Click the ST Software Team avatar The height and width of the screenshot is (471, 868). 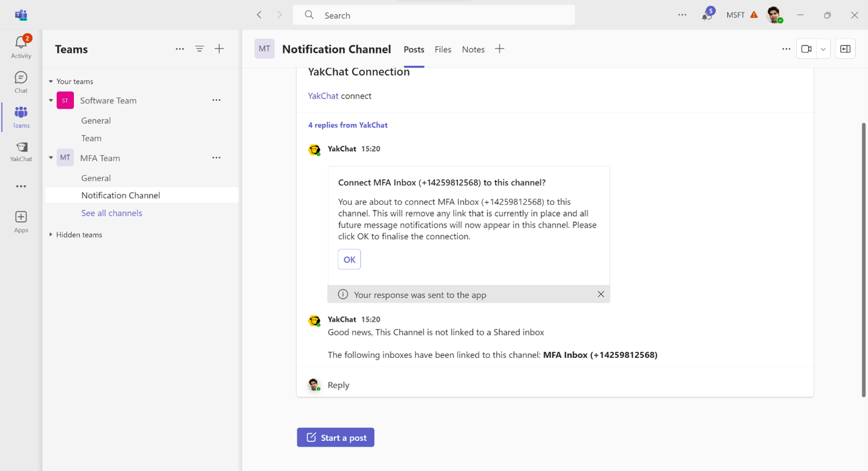(65, 100)
